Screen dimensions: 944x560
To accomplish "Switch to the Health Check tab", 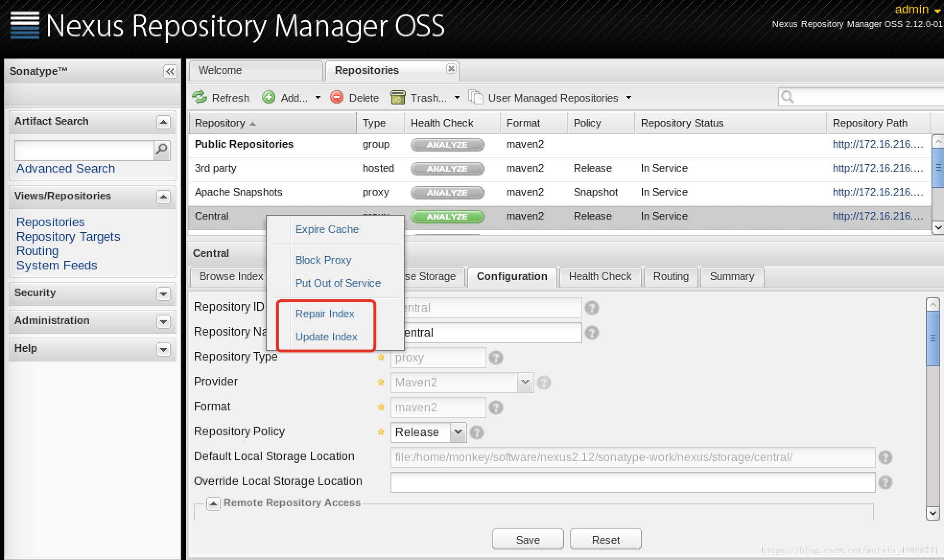I will click(600, 277).
